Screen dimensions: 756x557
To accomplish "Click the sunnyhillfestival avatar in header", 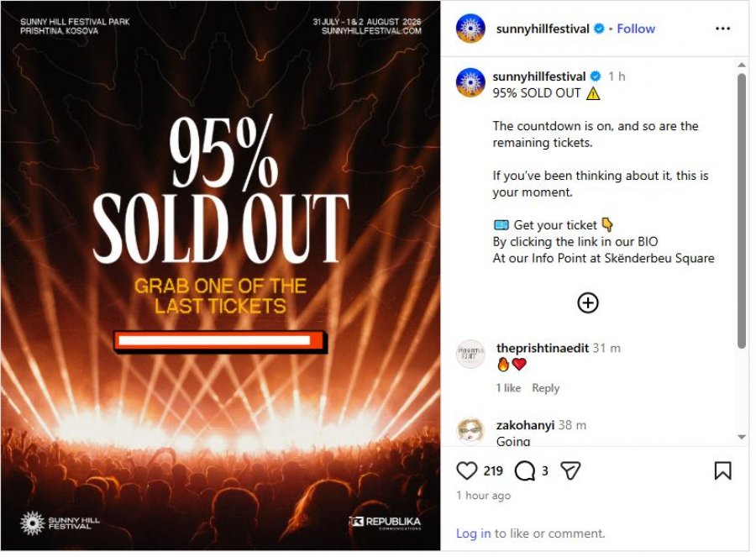I will point(470,29).
